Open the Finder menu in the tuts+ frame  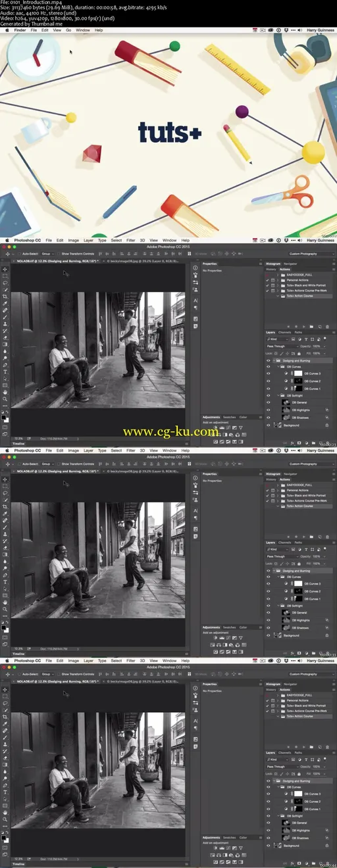(20, 30)
